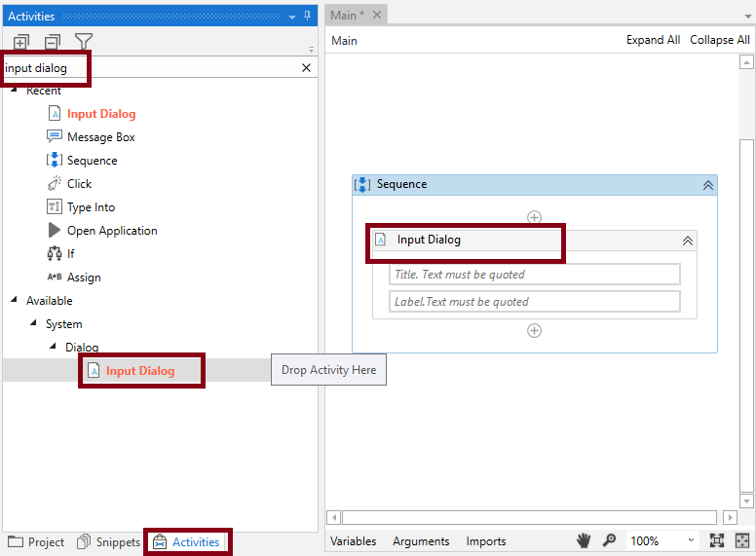Click the Overview icon
This screenshot has height=556, width=756.
(x=742, y=541)
